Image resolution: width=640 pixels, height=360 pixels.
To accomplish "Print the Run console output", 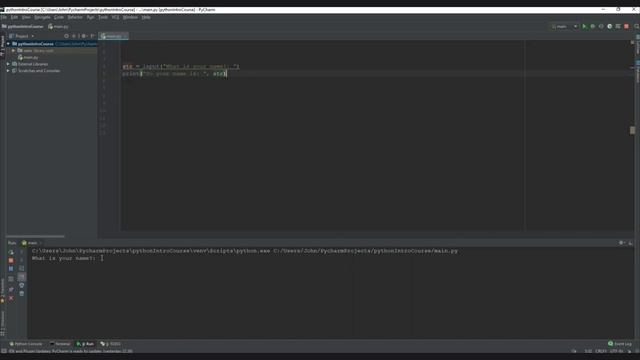I will [22, 285].
